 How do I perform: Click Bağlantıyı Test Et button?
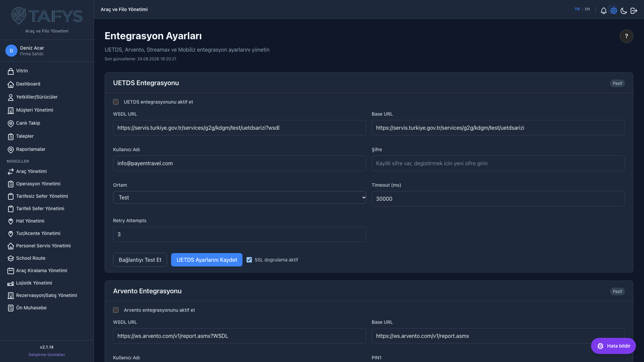click(140, 260)
